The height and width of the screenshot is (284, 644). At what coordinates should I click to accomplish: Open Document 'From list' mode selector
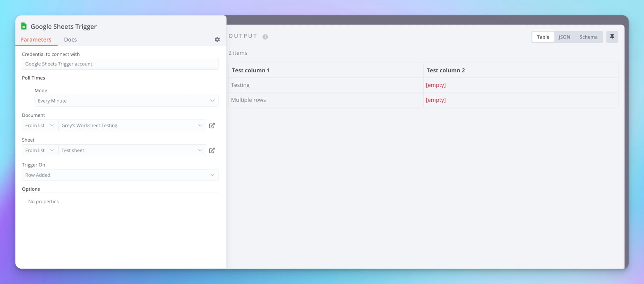[40, 126]
